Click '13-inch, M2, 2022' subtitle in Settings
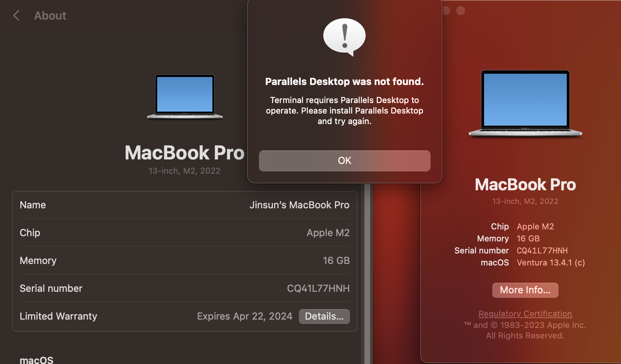Viewport: 621px width, 364px height. (184, 171)
